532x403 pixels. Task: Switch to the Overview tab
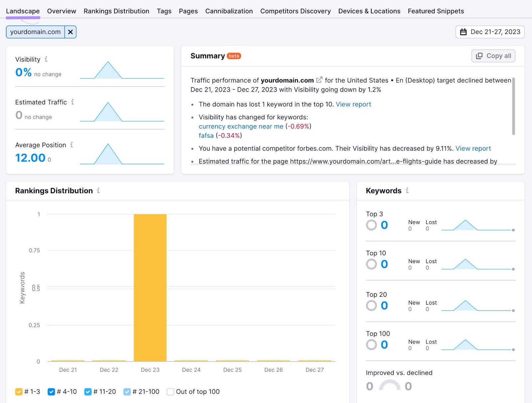click(61, 11)
